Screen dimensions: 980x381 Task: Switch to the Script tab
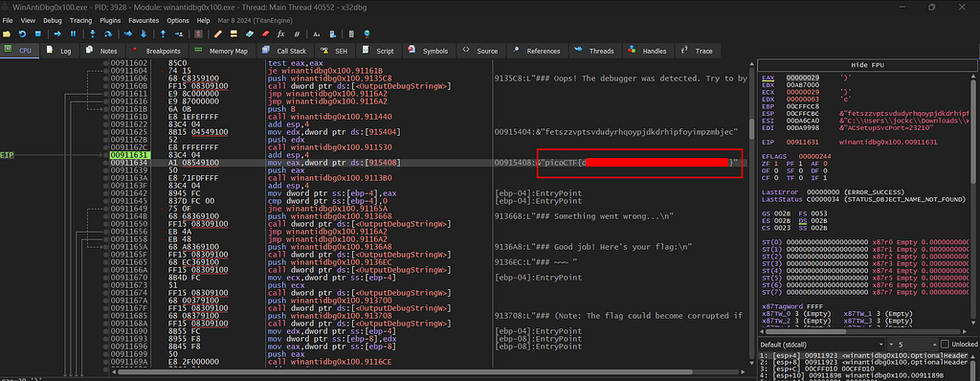click(378, 51)
